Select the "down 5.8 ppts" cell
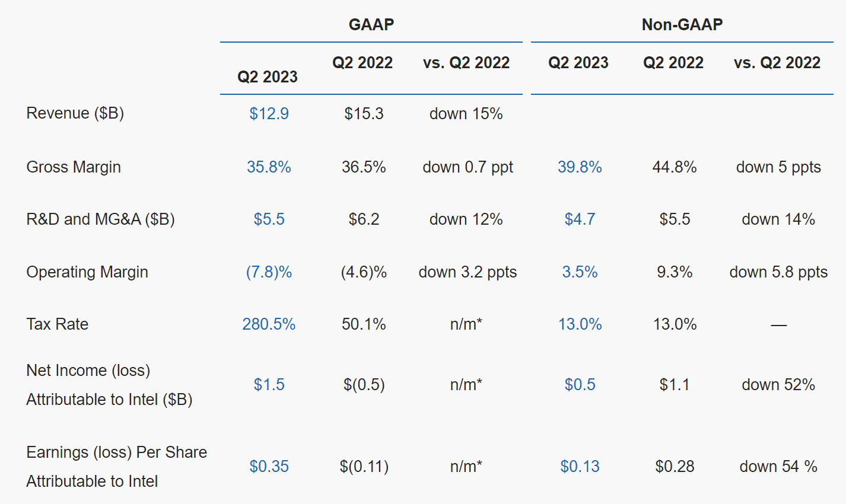846x504 pixels. 778,272
